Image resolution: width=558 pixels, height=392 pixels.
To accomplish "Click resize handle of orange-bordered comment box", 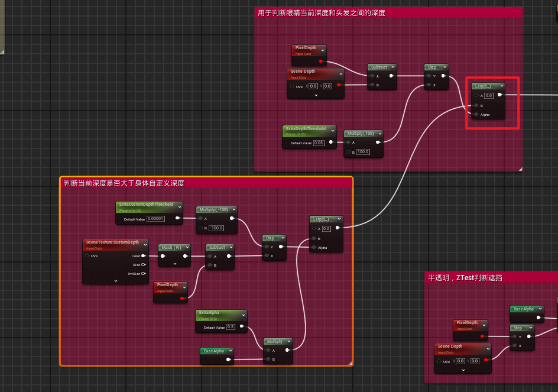I will coord(349,363).
